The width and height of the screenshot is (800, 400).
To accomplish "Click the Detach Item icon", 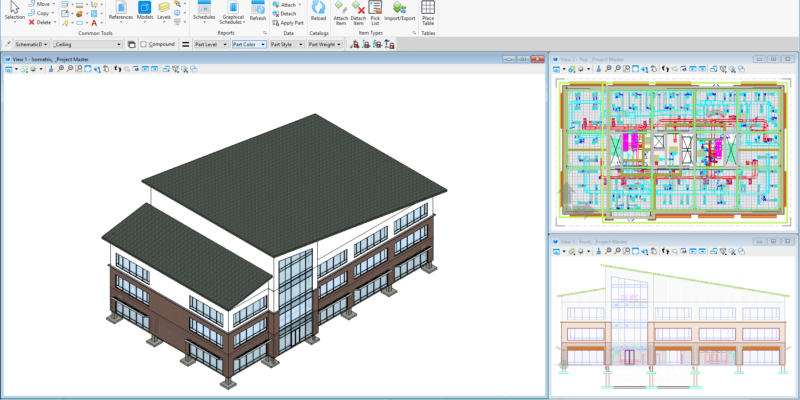I will coord(358,13).
